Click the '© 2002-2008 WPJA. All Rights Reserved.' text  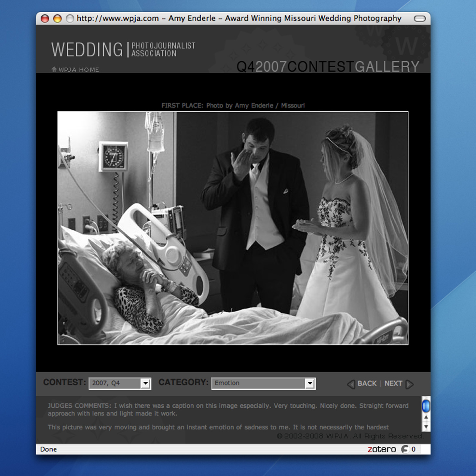pos(351,436)
